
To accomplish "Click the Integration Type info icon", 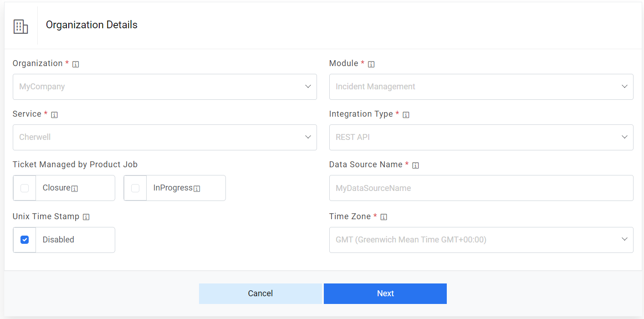I will pos(406,114).
